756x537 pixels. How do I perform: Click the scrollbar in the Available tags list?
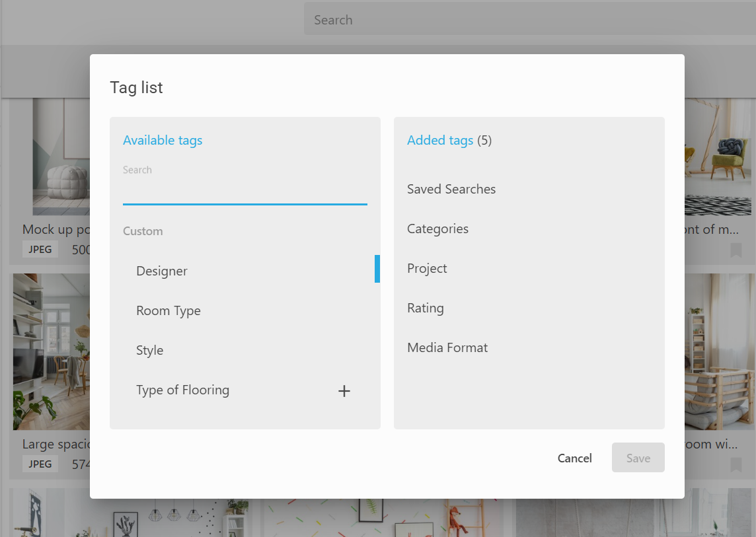tap(378, 269)
